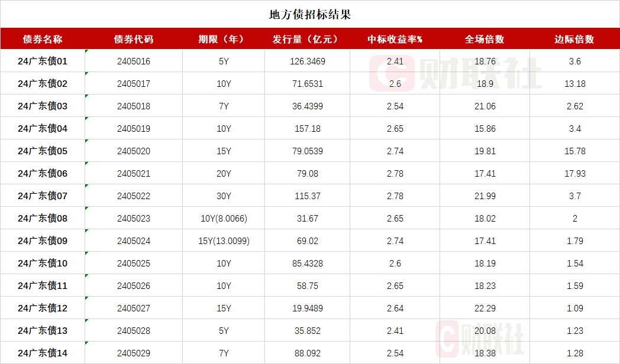Image resolution: width=620 pixels, height=364 pixels.
Task: Select the cell 24广东债04
Action: click(43, 129)
